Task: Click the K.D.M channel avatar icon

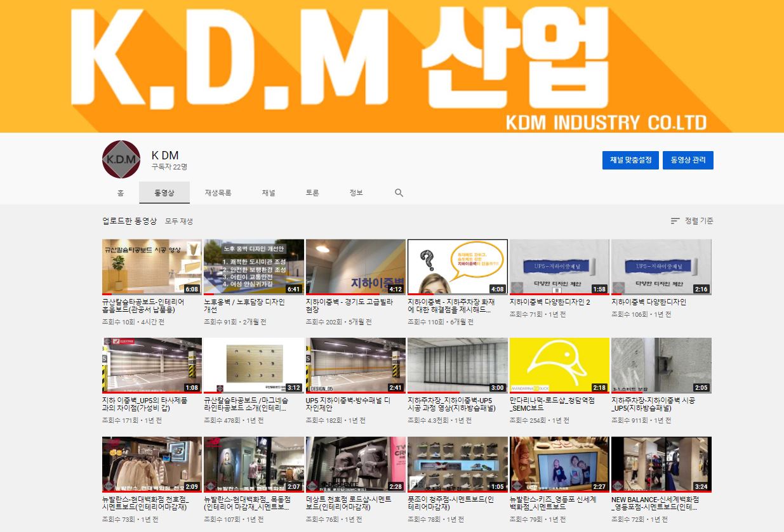Action: [121, 159]
